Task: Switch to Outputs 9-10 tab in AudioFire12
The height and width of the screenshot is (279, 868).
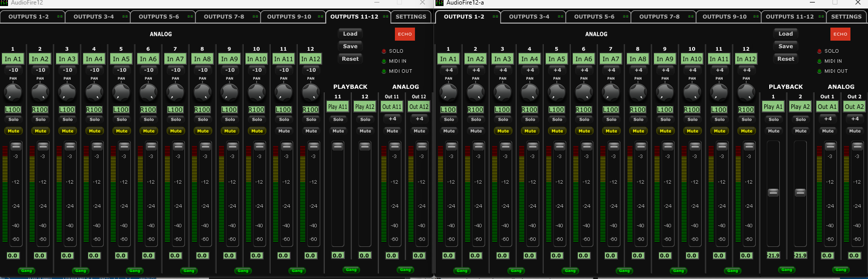Action: [293, 17]
